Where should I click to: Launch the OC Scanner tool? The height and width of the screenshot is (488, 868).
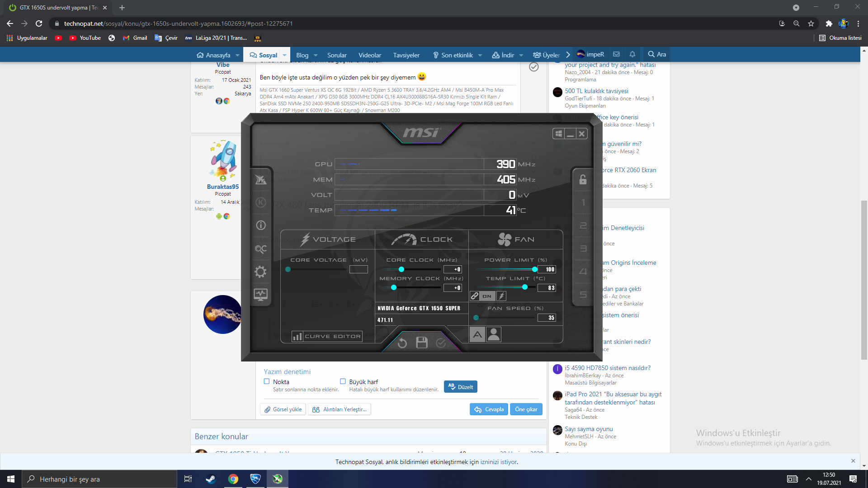[260, 249]
